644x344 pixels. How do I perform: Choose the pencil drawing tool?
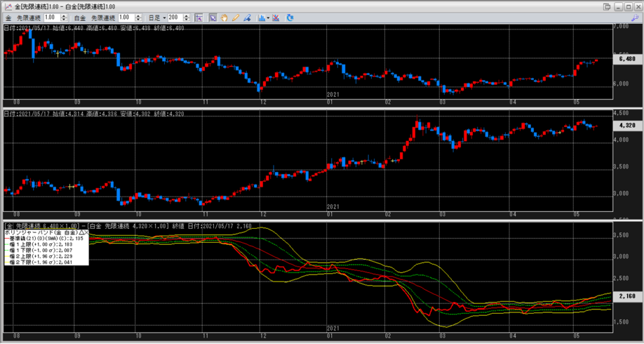pos(235,18)
